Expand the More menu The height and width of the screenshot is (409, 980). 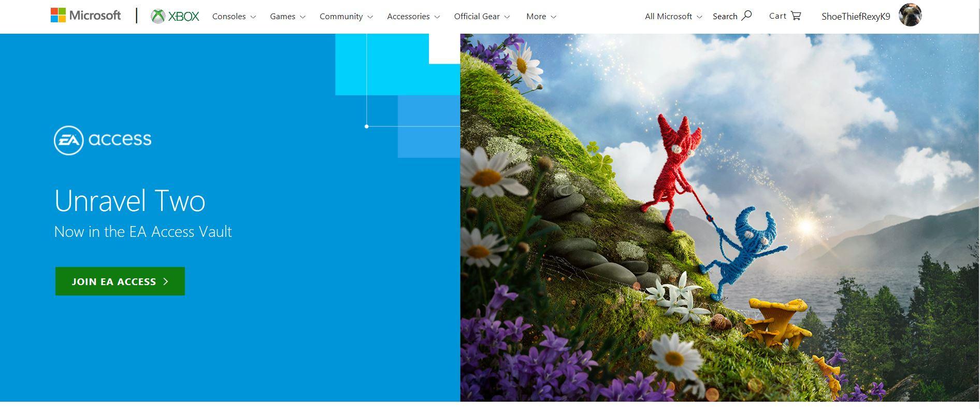click(x=541, y=17)
